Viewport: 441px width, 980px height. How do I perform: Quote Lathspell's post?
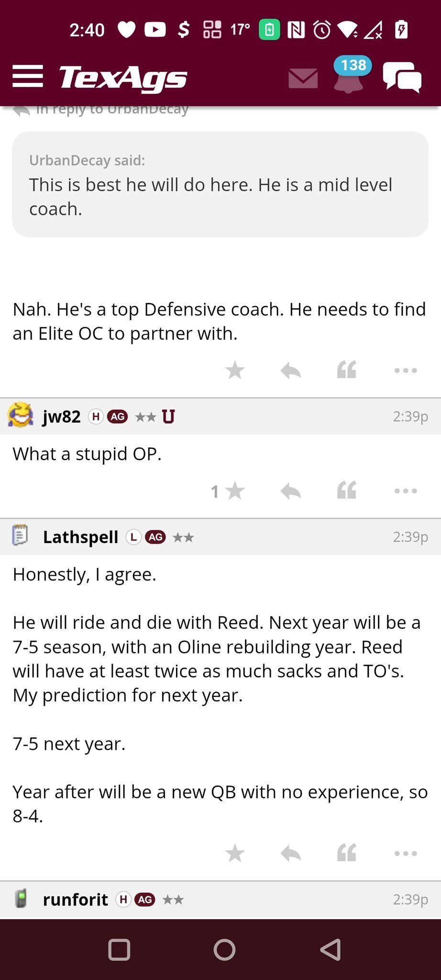[347, 853]
